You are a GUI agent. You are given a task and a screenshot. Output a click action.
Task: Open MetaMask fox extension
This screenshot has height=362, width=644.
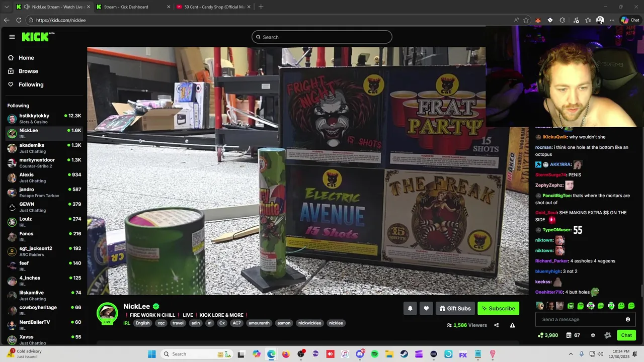pyautogui.click(x=538, y=20)
